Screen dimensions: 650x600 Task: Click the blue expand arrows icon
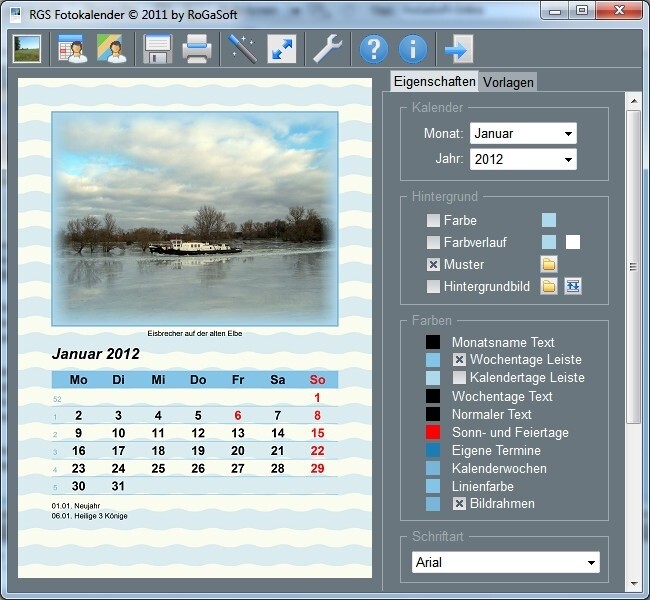click(x=282, y=49)
